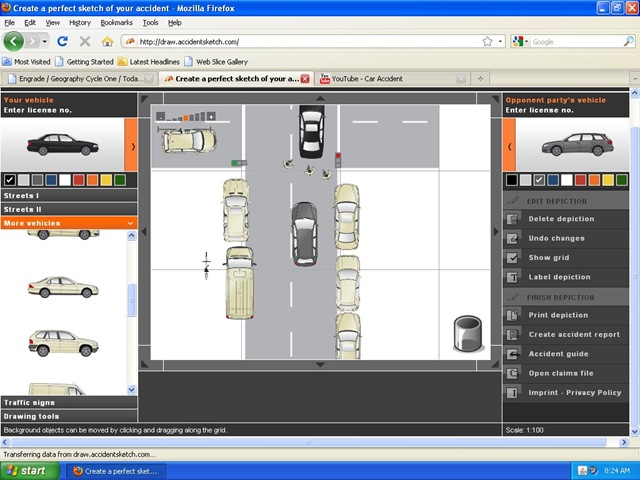640x480 pixels.
Task: Open the Imprint - Privacy Policy link
Action: tap(574, 393)
